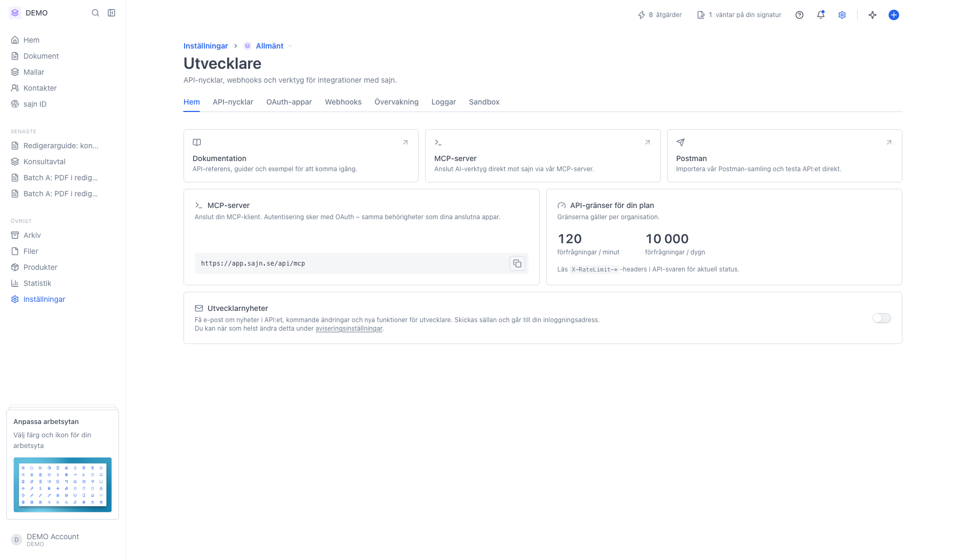This screenshot has height=560, width=960.
Task: Open Dokument in the sidebar
Action: 62,56
